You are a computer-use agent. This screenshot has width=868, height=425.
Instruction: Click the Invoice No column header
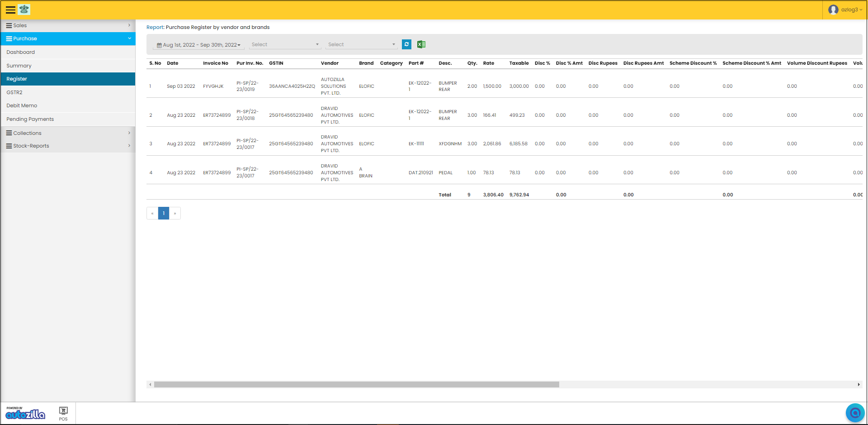click(x=216, y=63)
